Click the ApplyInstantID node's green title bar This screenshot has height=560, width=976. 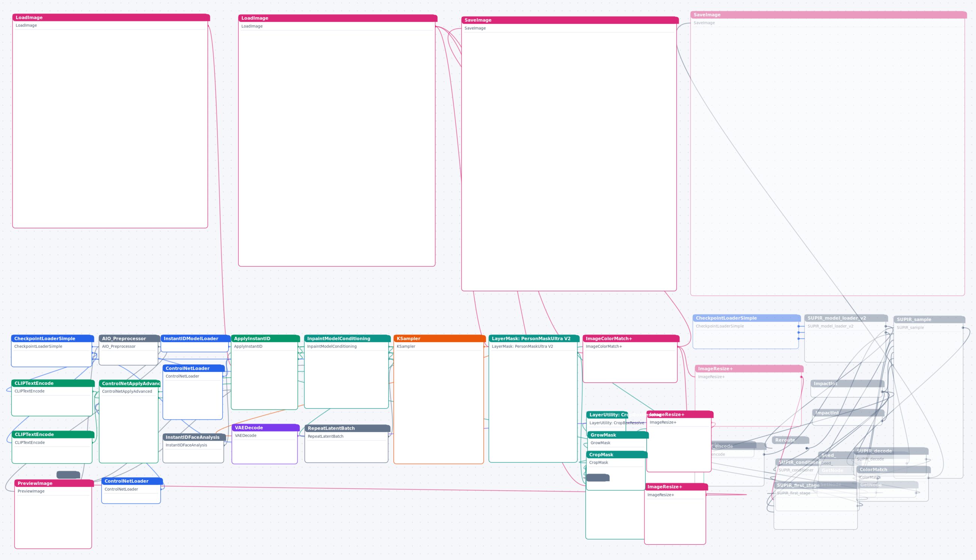pos(265,338)
